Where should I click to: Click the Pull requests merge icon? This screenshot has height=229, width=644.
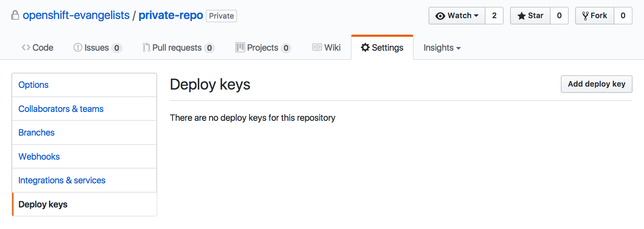(x=146, y=48)
